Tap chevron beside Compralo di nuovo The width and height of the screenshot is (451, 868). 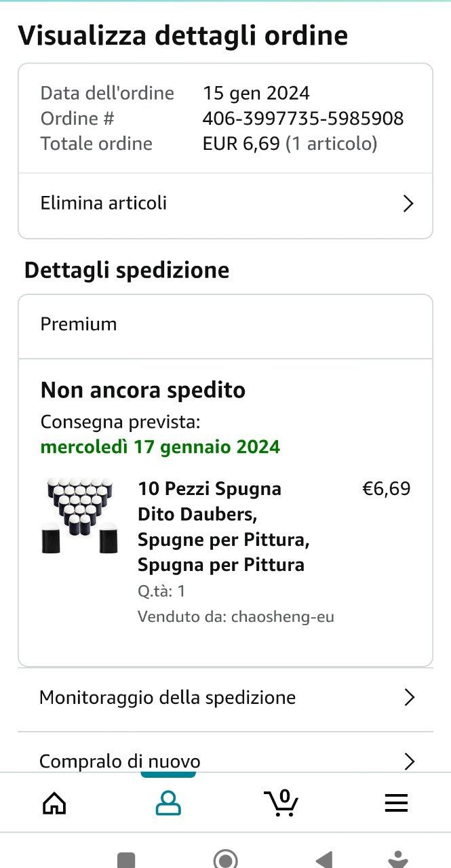point(408,761)
